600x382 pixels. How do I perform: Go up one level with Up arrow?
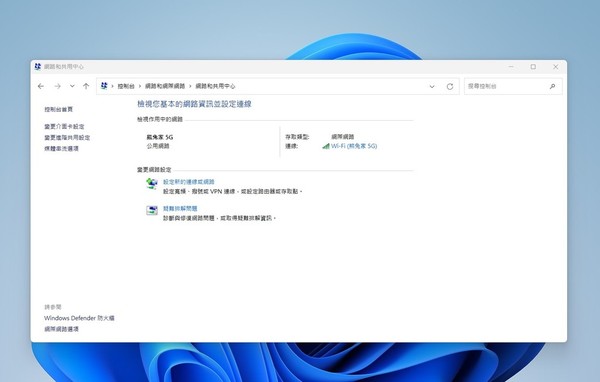pos(86,87)
